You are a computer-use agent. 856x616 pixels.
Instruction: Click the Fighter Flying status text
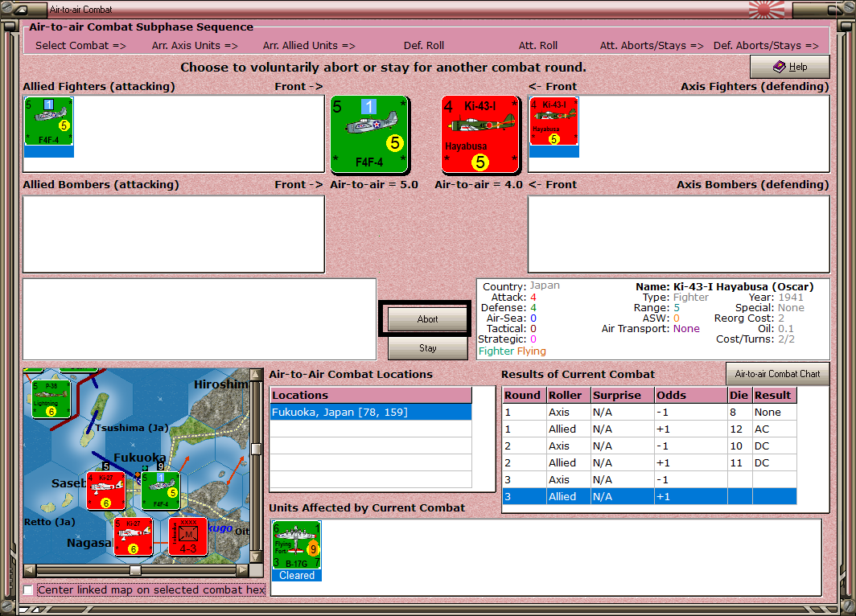click(512, 351)
